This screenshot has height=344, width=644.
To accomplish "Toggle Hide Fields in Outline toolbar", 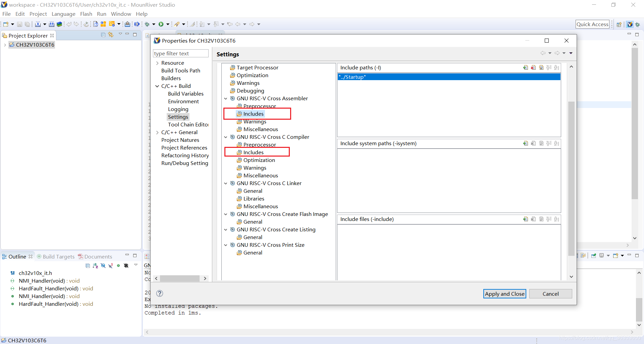I will (103, 266).
